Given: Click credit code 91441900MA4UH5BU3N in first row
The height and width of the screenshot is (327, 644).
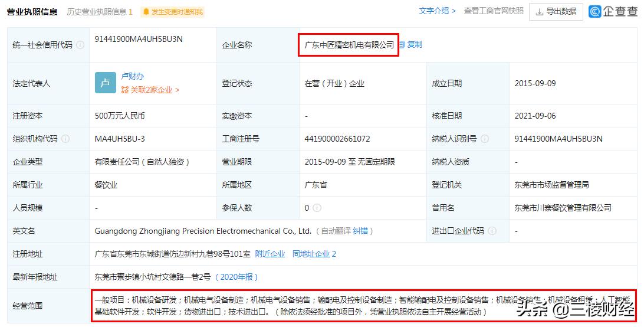Looking at the screenshot, I should (139, 39).
